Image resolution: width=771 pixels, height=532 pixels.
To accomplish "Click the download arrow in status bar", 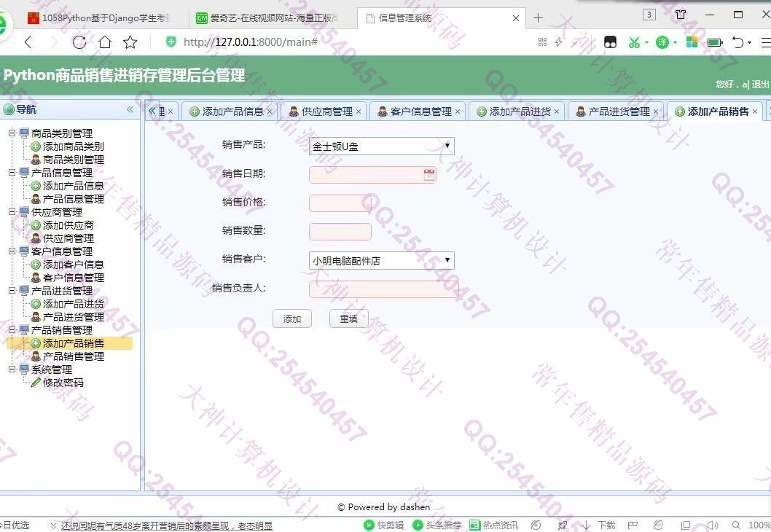I will point(587,525).
